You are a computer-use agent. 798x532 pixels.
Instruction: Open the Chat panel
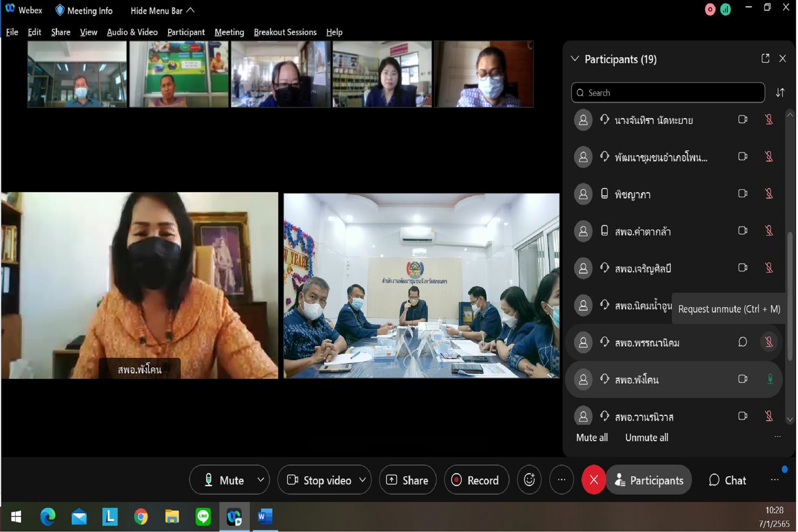tap(727, 480)
